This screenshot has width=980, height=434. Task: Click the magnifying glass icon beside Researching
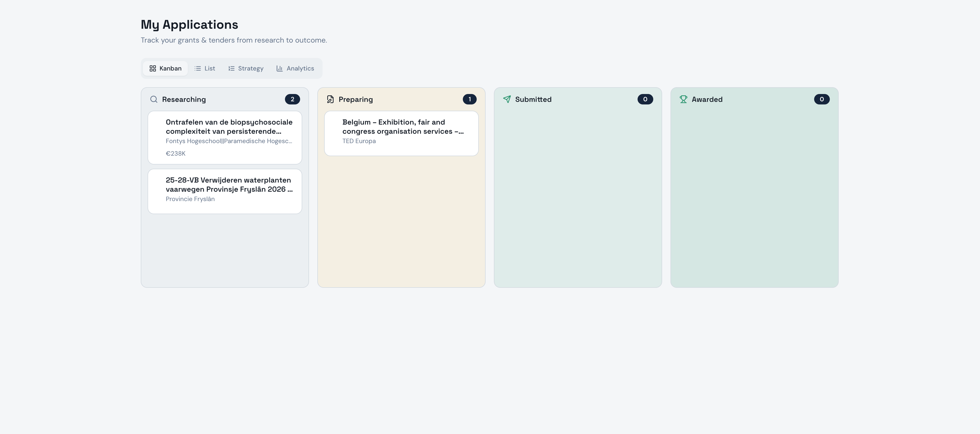click(x=154, y=99)
